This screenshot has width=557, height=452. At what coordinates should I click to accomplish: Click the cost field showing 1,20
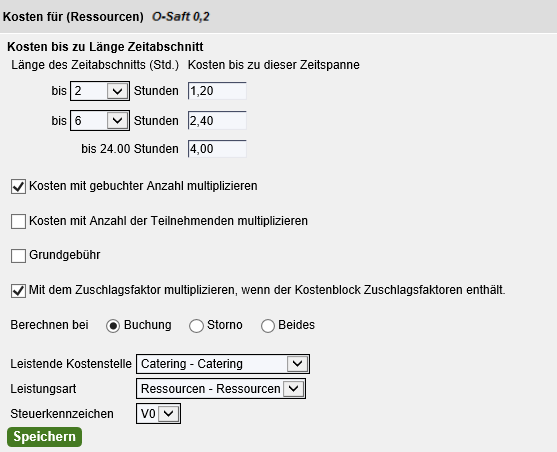217,91
